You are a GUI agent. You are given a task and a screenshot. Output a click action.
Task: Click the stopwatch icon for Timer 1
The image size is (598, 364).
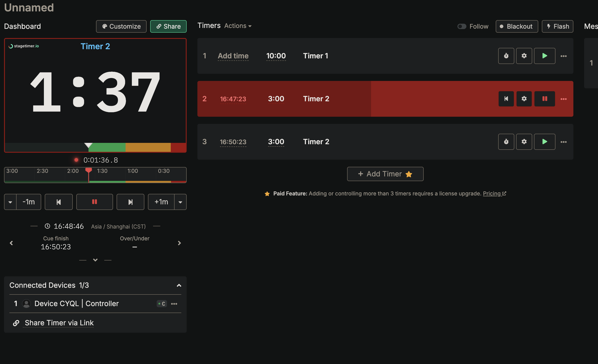506,56
